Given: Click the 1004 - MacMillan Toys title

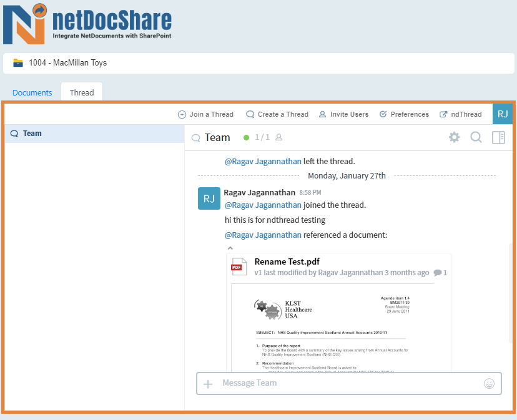Looking at the screenshot, I should pyautogui.click(x=68, y=62).
